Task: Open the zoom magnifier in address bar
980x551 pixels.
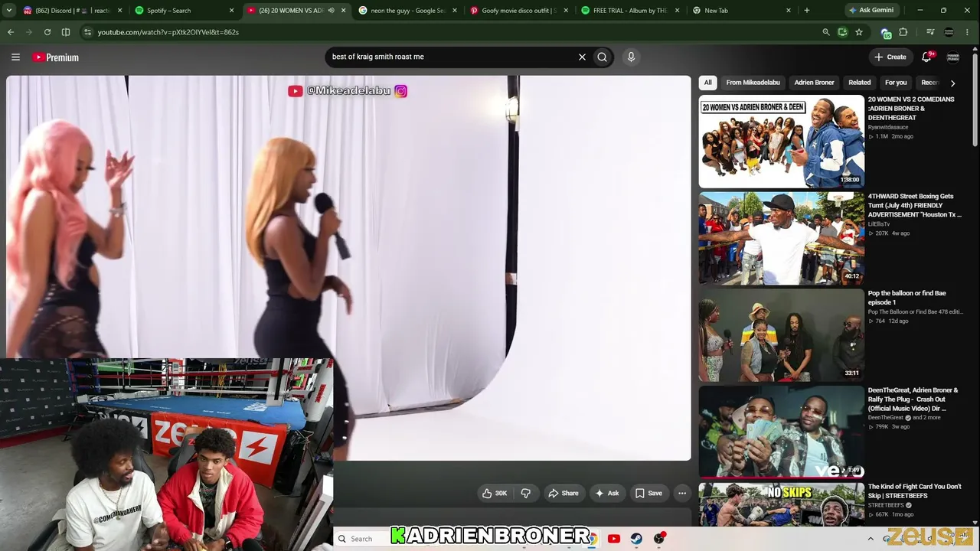Action: click(825, 32)
